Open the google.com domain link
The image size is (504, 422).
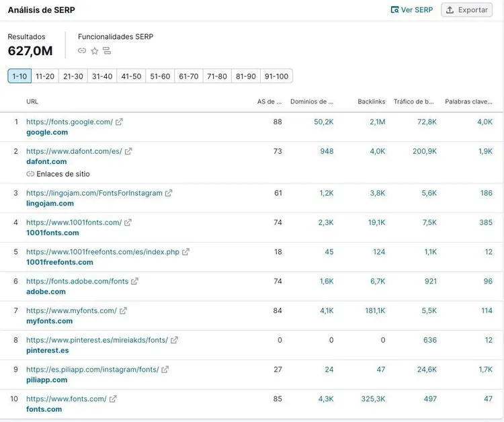pos(47,132)
